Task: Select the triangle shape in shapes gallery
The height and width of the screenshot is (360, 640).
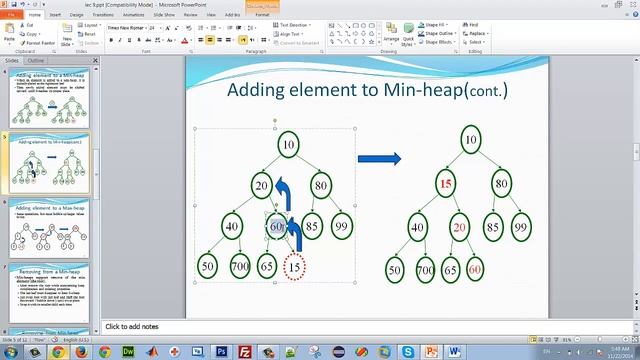Action: (332, 33)
